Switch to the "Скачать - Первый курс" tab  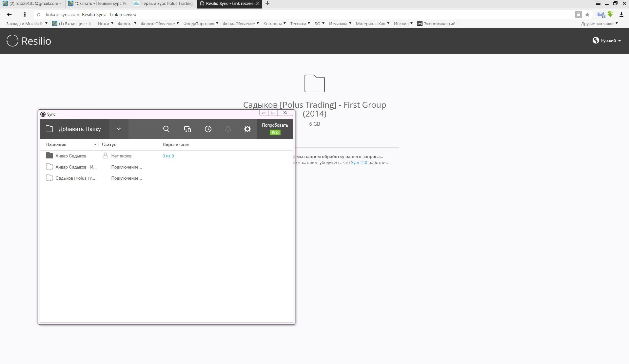click(98, 4)
